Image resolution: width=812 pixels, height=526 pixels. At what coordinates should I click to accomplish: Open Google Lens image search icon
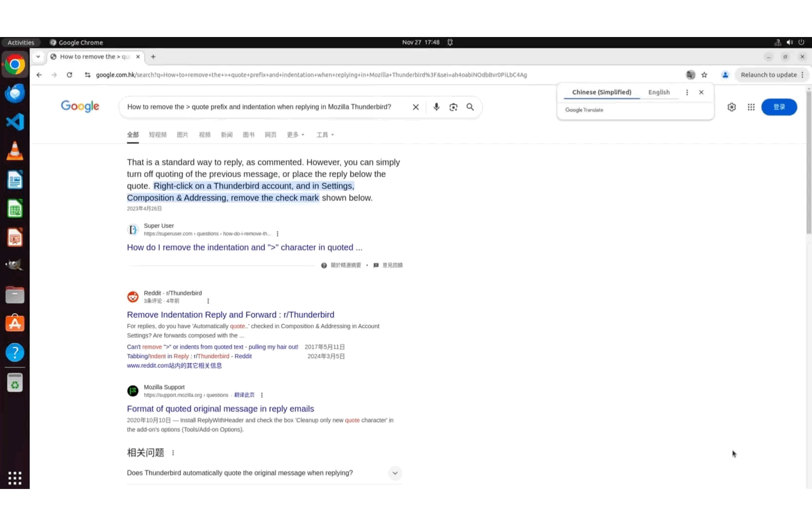(x=453, y=107)
